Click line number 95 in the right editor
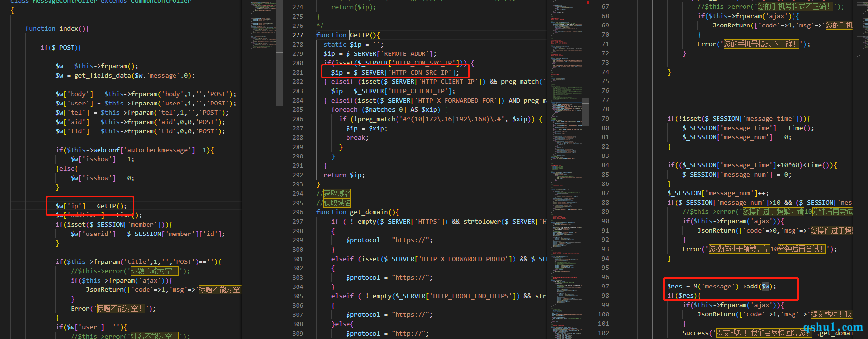The width and height of the screenshot is (868, 339). pyautogui.click(x=605, y=267)
